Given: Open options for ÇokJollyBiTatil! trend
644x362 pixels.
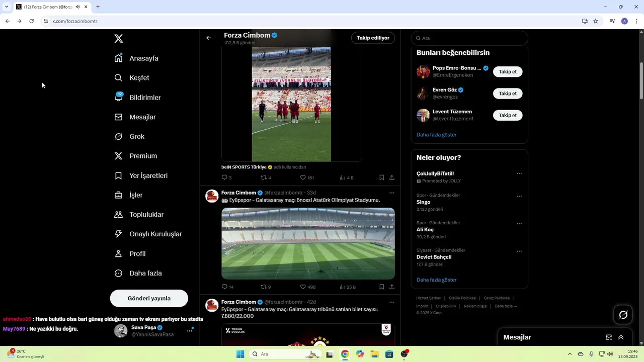Looking at the screenshot, I should 519,173.
